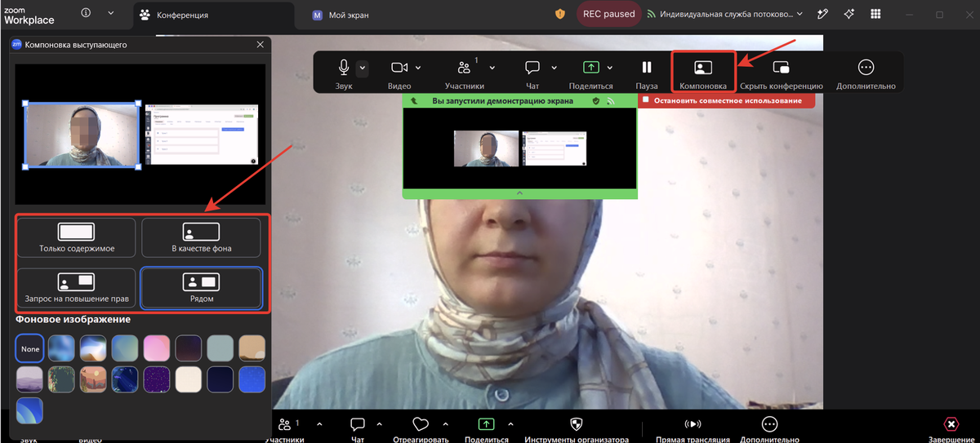Pick the purple misty mountains background
980x443 pixels.
[30, 379]
